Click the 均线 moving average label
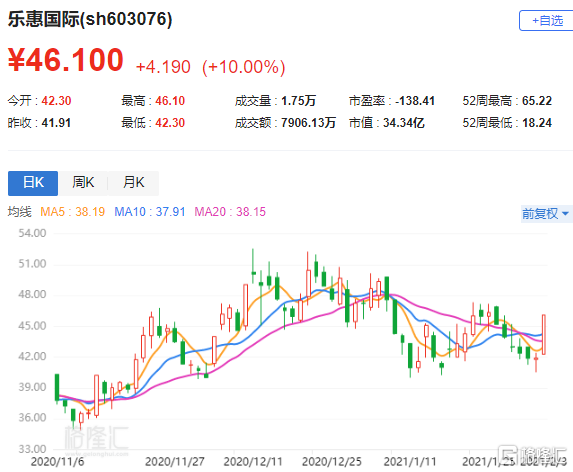This screenshot has height=472, width=573. pos(20,212)
